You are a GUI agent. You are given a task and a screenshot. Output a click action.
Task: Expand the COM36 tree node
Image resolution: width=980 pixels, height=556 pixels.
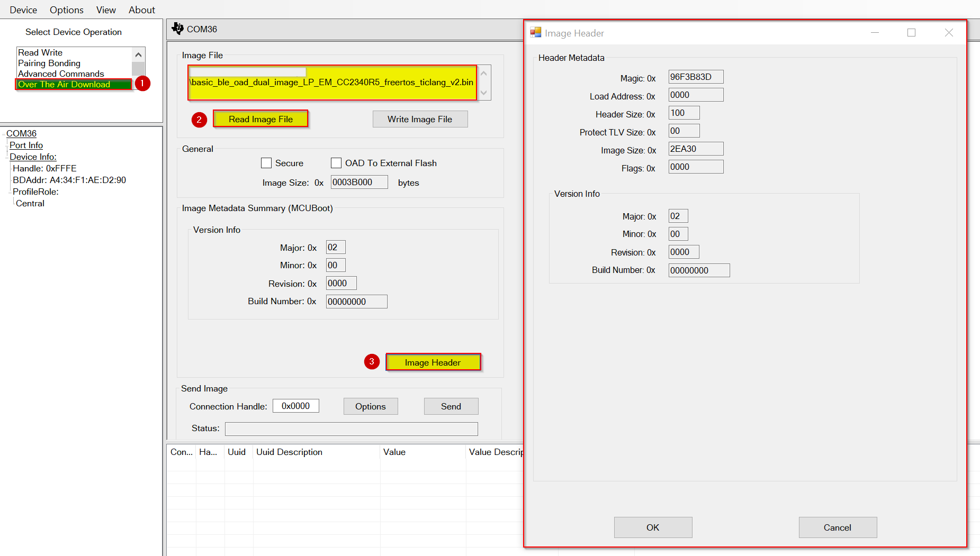(21, 133)
